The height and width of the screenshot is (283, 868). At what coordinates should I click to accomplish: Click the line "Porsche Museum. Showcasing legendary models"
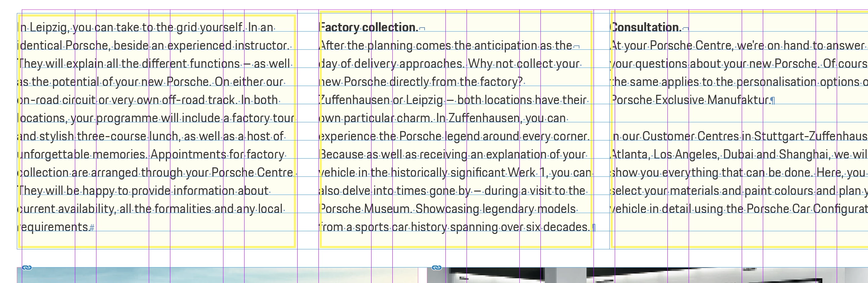click(x=447, y=209)
